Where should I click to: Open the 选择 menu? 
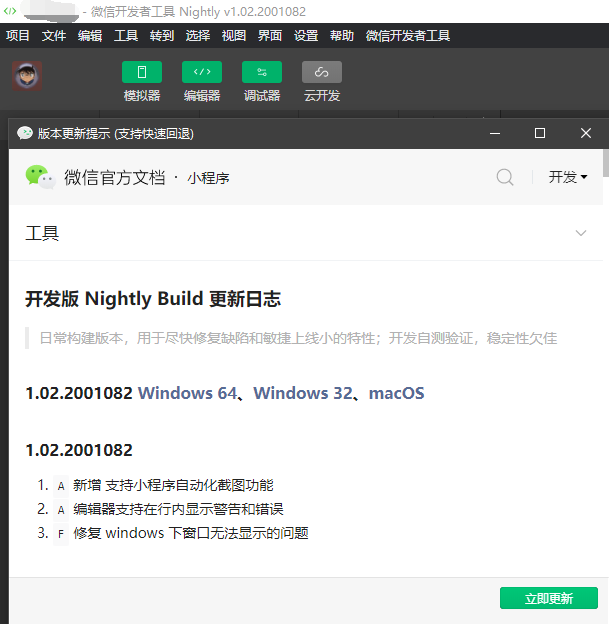tap(198, 36)
